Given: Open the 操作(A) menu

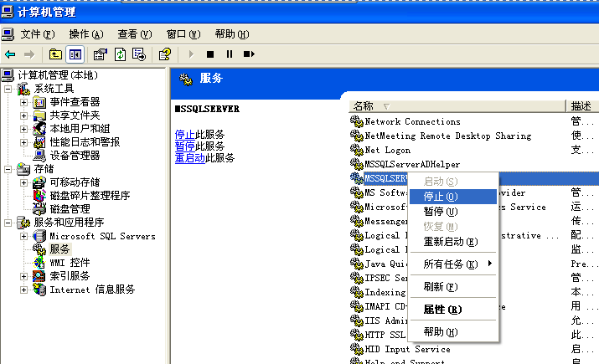Looking at the screenshot, I should pos(86,34).
